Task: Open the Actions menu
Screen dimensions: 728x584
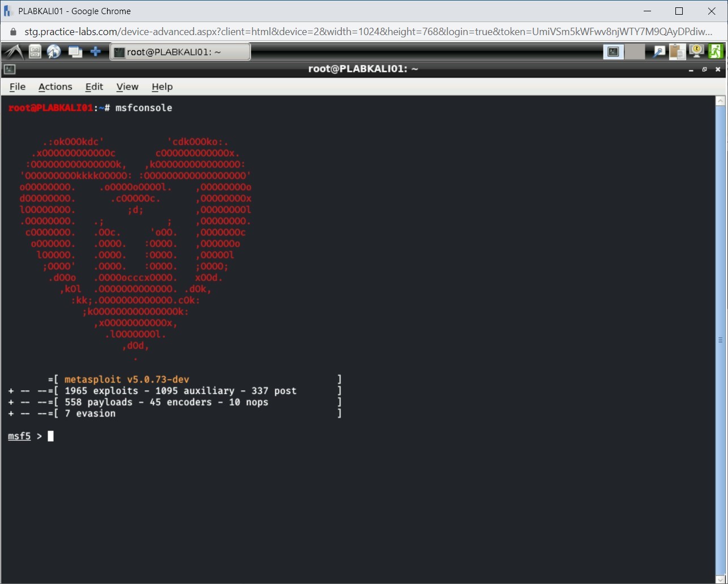Action: click(55, 87)
